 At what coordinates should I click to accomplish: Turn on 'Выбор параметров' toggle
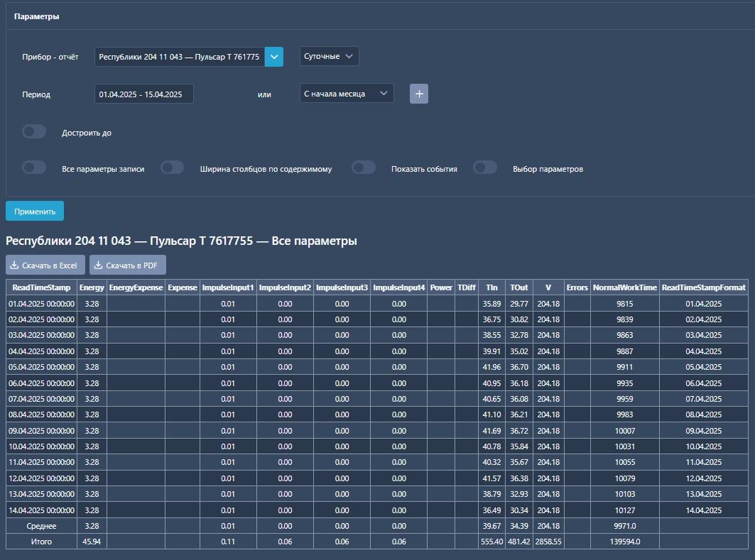coord(485,168)
